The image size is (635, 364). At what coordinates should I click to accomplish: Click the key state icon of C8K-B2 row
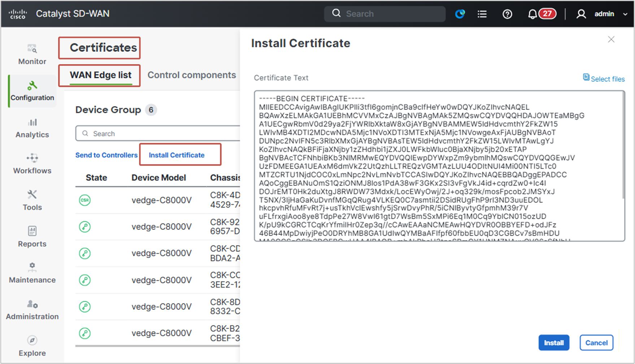click(x=85, y=333)
